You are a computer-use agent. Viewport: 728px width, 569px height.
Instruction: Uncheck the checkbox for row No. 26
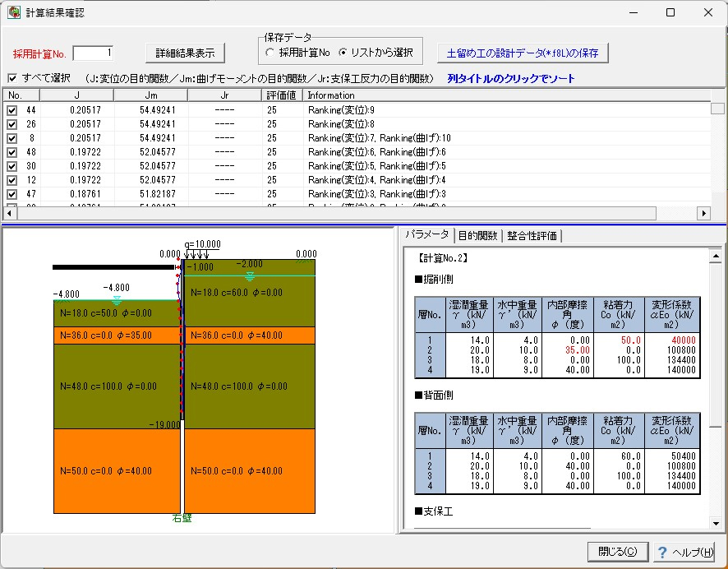[12, 124]
